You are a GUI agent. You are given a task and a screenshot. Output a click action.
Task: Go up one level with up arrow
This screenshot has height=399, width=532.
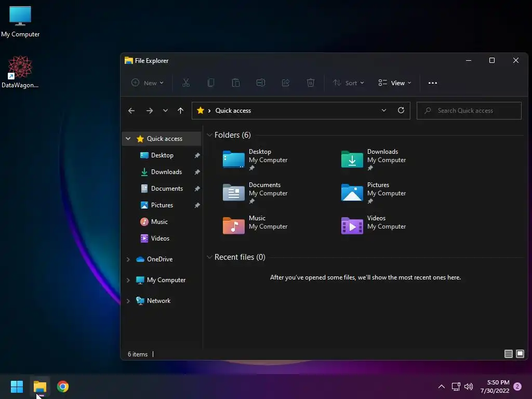pos(180,111)
